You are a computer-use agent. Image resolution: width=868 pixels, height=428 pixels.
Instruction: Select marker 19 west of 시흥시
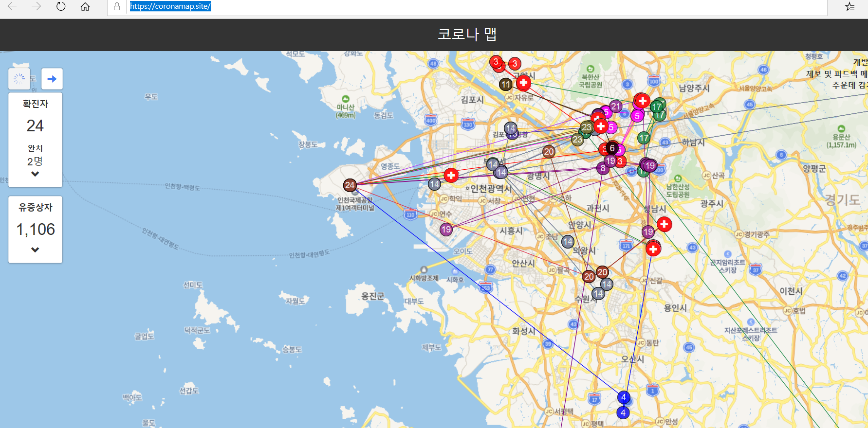click(x=446, y=230)
